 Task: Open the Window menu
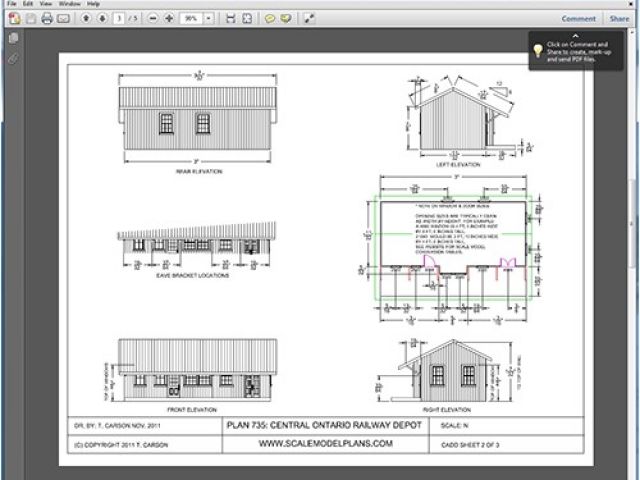69,4
